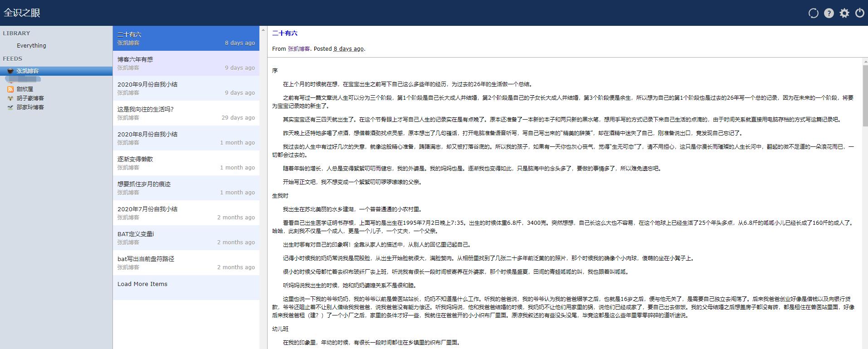Image resolution: width=868 pixels, height=349 pixels.
Task: Click the orange RSS icon beside 甜欣屋
Action: tap(10, 89)
